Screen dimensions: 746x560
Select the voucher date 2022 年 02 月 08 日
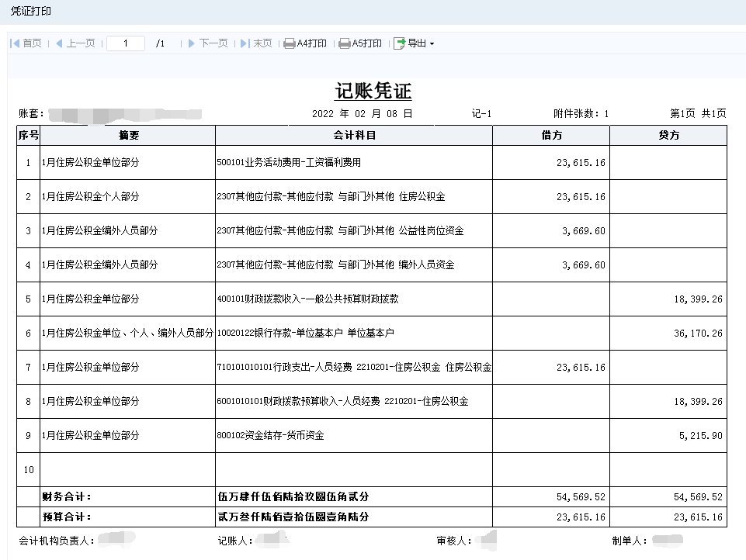(362, 113)
